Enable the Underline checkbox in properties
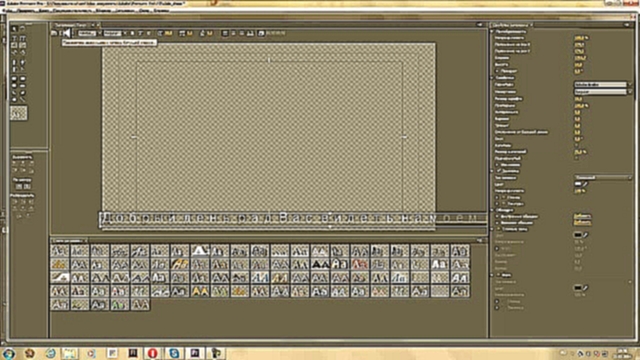The image size is (640, 360). (x=577, y=158)
